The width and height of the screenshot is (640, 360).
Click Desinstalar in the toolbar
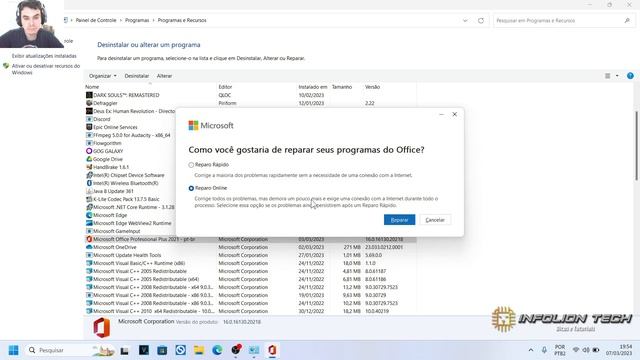(x=137, y=76)
